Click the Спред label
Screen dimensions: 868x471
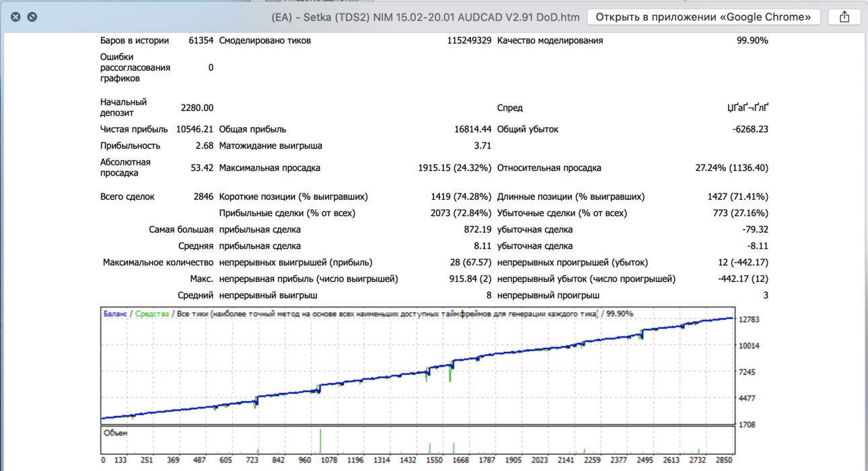(510, 108)
